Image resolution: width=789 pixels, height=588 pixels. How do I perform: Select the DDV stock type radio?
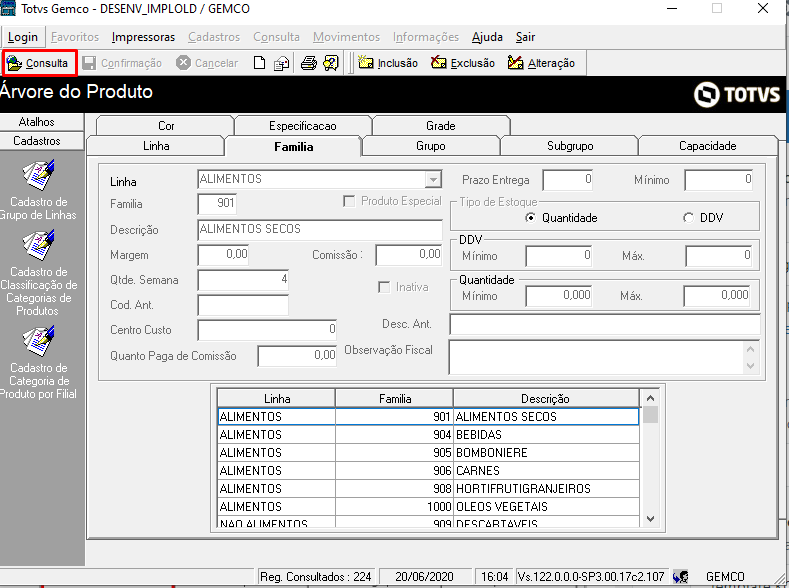point(688,218)
